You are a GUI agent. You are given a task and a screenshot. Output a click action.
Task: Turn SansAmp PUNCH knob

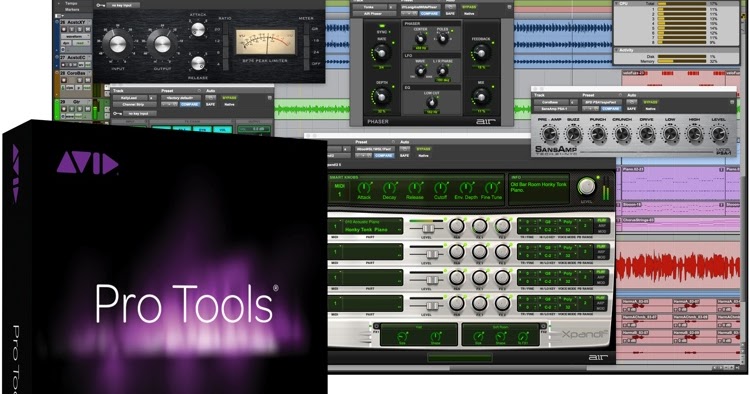597,134
